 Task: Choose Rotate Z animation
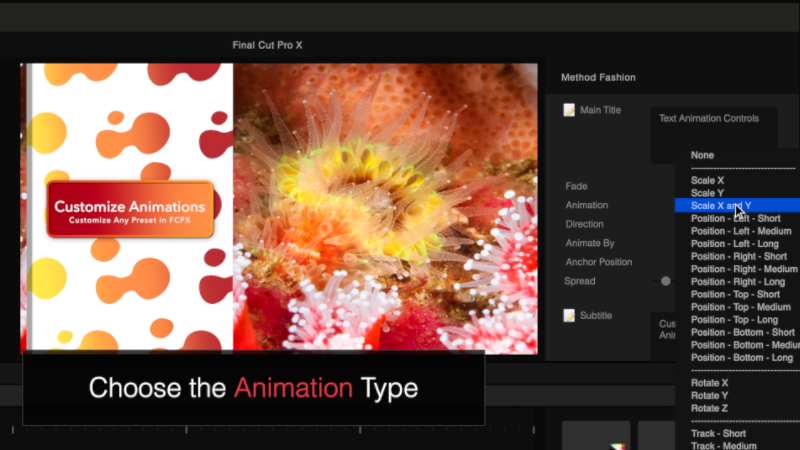coord(709,409)
